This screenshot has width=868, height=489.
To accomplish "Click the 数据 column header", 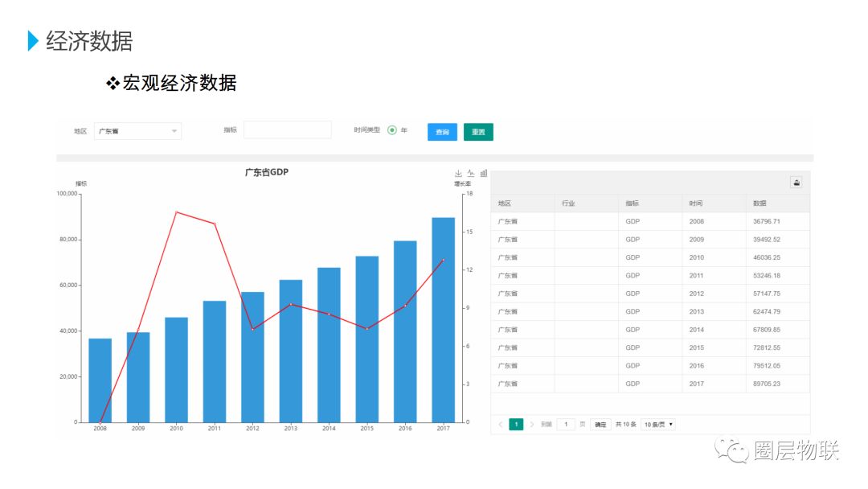I will 759,203.
